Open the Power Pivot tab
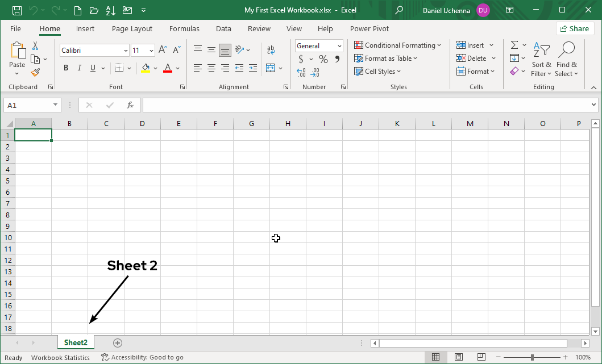Screen dimensions: 602x364 (x=369, y=28)
